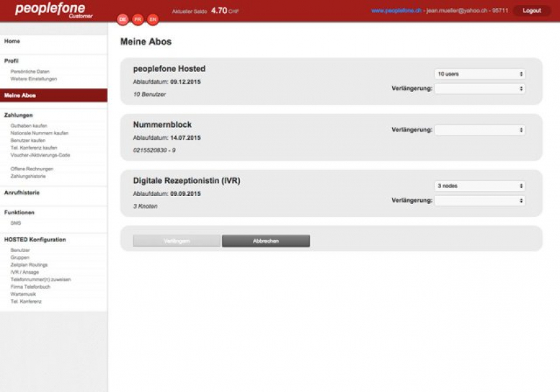Open the 3 nodes dropdown
Screen dimensions: 560x392
click(x=480, y=186)
